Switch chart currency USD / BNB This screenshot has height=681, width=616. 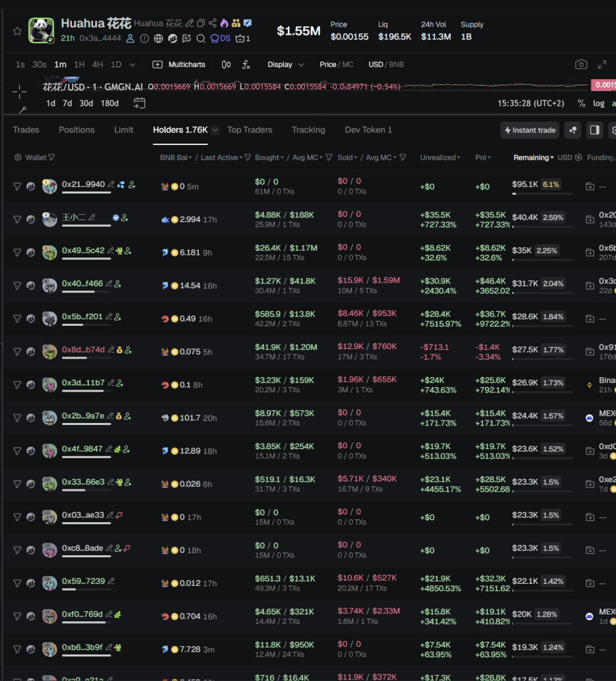(x=386, y=65)
